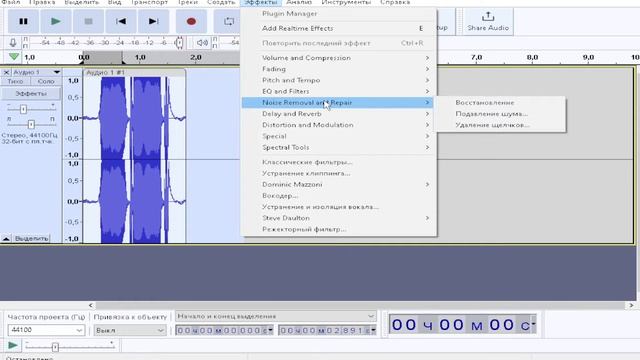Choose Add Realtime Effects menu entry

(339, 28)
